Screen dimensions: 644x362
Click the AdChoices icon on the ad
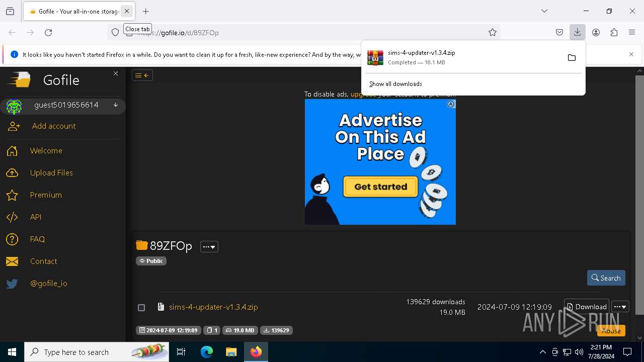[x=451, y=104]
